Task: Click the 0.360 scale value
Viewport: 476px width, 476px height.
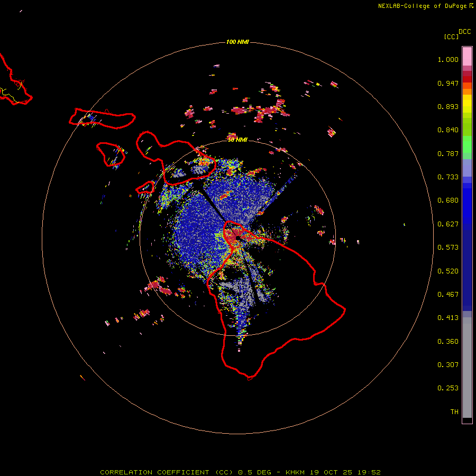Action: coord(448,342)
